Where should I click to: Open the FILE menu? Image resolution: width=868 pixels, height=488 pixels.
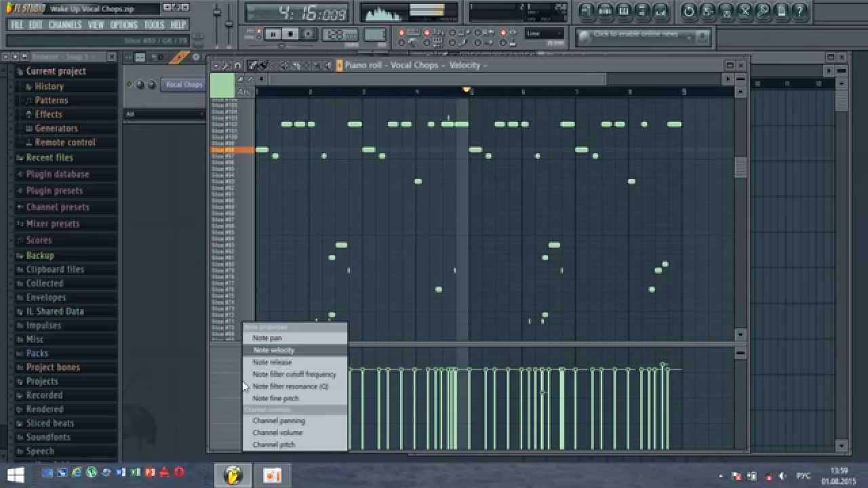click(17, 25)
